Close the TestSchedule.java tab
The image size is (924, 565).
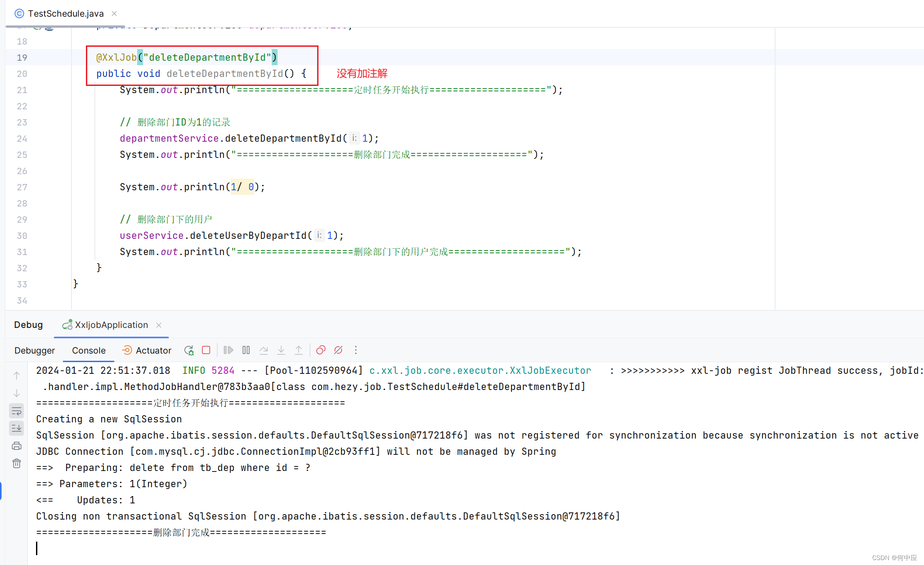pyautogui.click(x=114, y=13)
